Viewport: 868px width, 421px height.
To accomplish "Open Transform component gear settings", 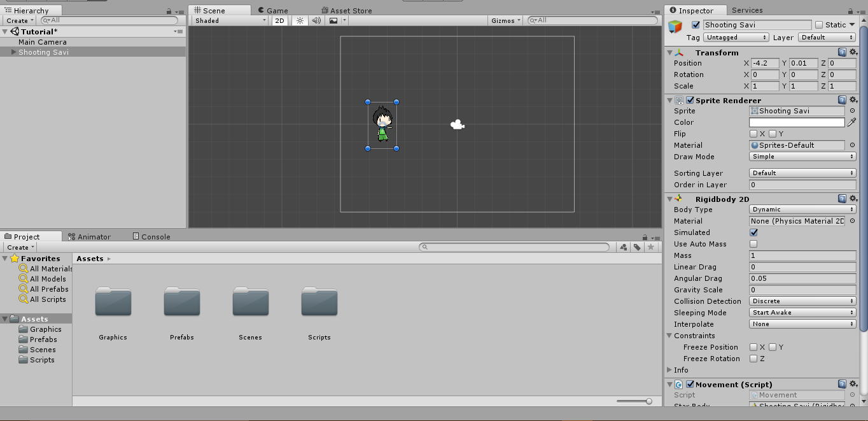I will pos(853,53).
